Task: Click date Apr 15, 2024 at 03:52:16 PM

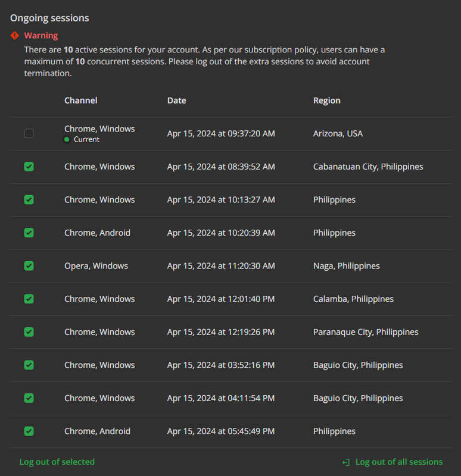Action: click(x=221, y=365)
